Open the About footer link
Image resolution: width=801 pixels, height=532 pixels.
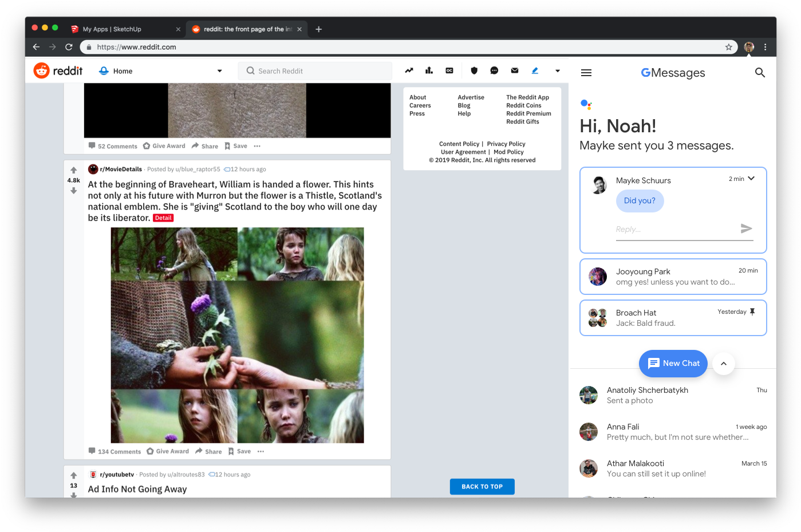tap(418, 97)
